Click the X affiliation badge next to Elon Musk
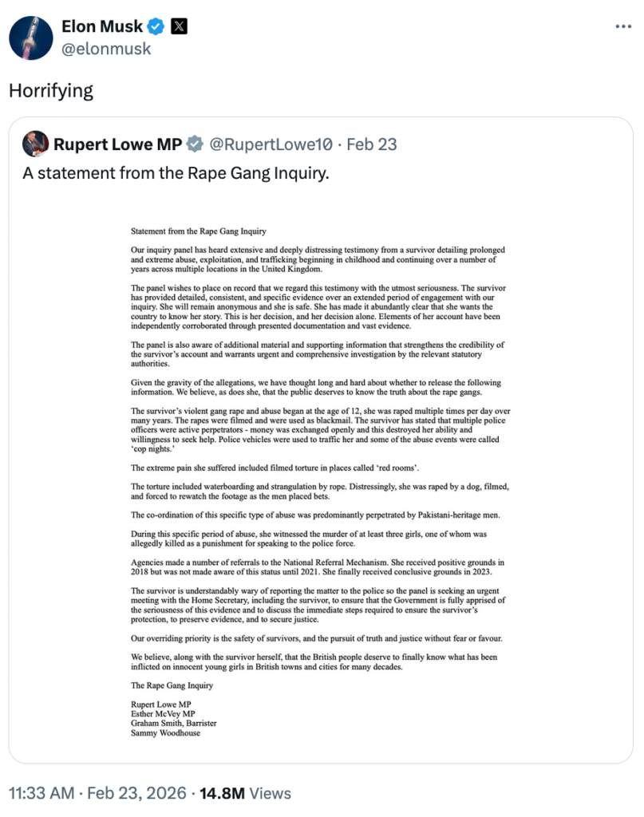The width and height of the screenshot is (644, 817). tap(180, 26)
